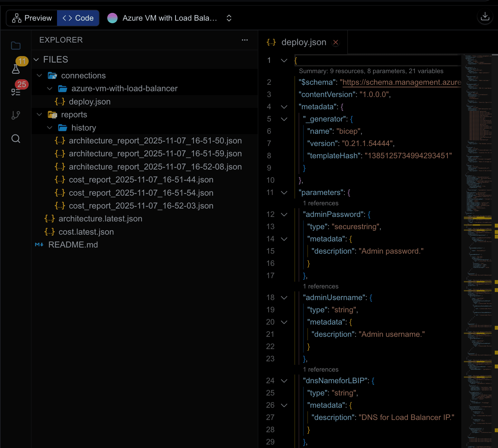
Task: Open architecture_report_2025-11-07_16-52-08.json
Action: click(145, 167)
